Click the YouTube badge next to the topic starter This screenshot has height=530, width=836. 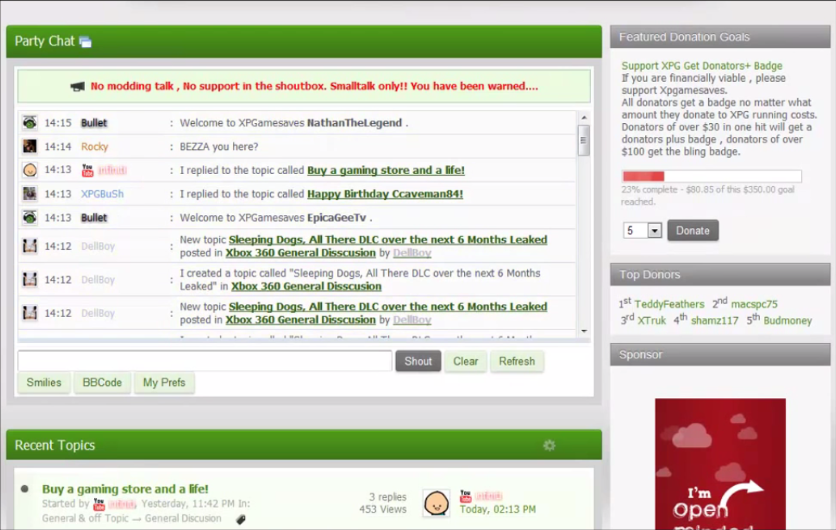(99, 504)
